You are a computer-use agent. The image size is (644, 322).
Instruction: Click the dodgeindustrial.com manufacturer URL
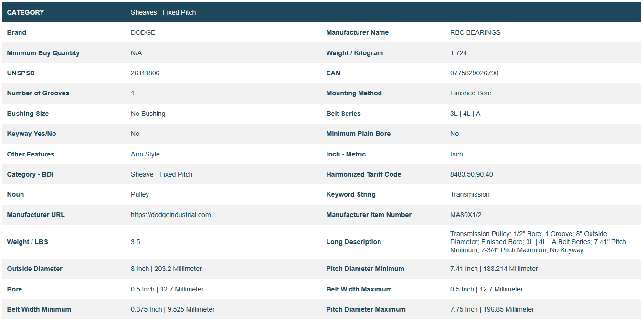click(170, 215)
